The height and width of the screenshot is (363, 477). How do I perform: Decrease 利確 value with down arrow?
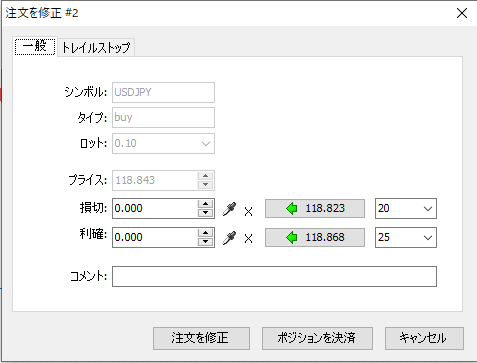click(205, 242)
